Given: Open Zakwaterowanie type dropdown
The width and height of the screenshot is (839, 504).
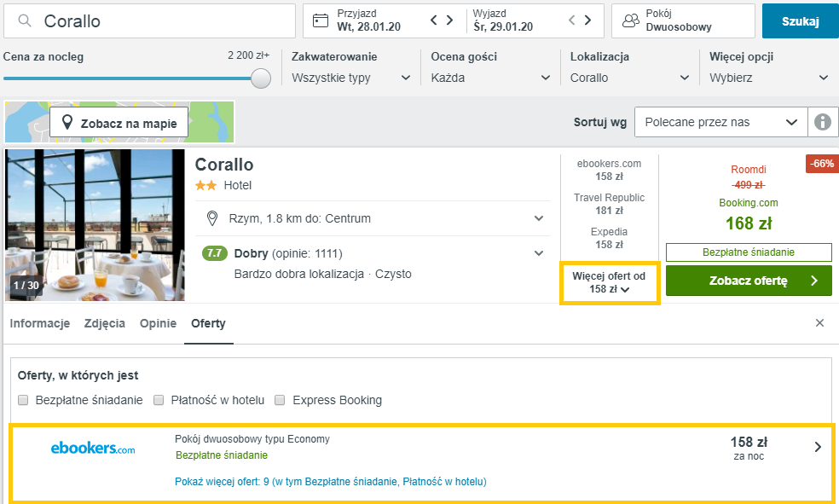Looking at the screenshot, I should tap(351, 78).
